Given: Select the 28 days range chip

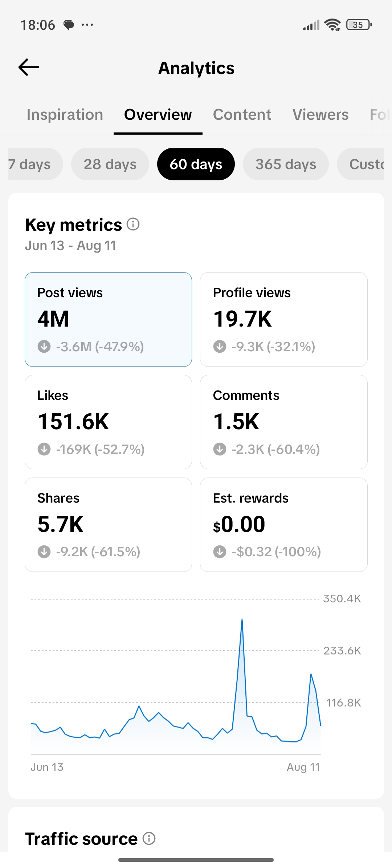Looking at the screenshot, I should (110, 164).
